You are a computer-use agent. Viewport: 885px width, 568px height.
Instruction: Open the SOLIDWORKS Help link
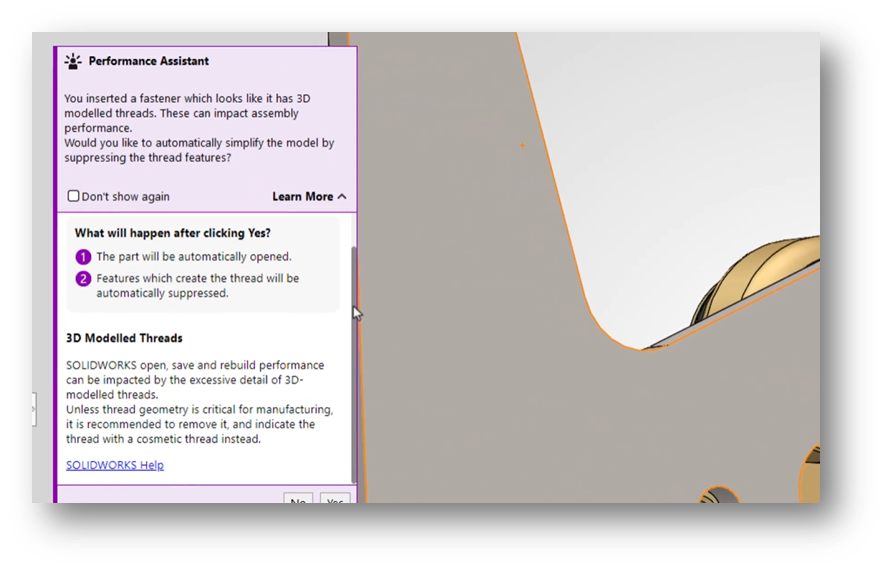(115, 465)
